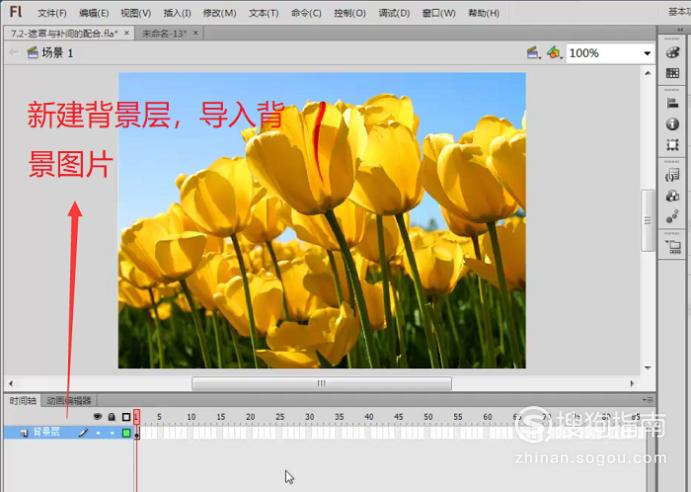691x492 pixels.
Task: Select the keyframe at frame 1 of 背景层
Action: (x=137, y=433)
